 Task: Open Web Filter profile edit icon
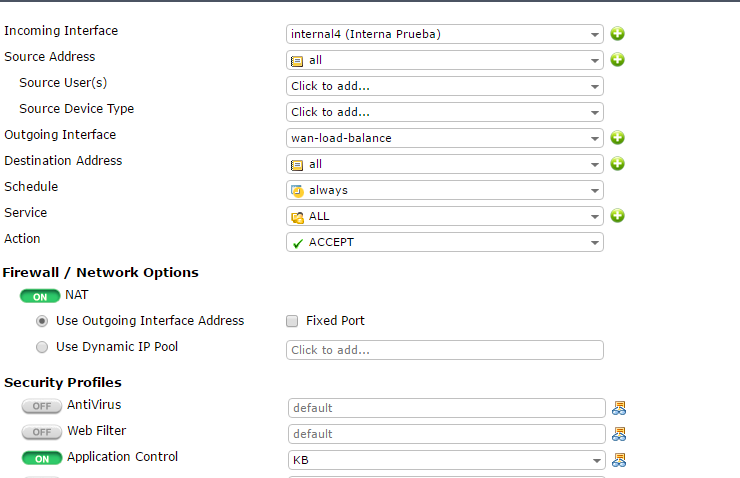coord(620,434)
